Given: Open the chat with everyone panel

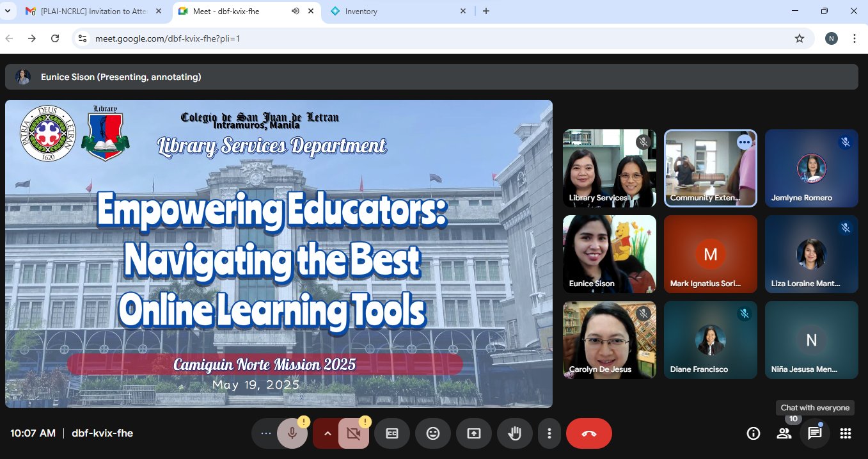Looking at the screenshot, I should click(815, 433).
